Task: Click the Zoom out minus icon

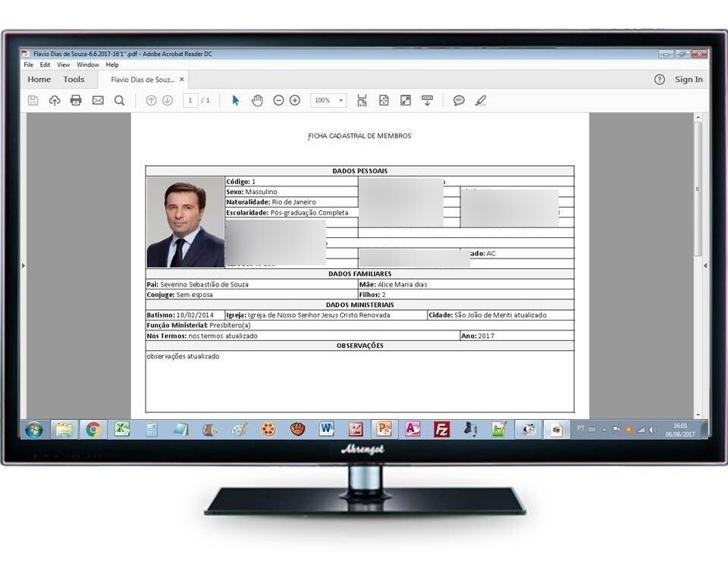Action: click(x=278, y=100)
